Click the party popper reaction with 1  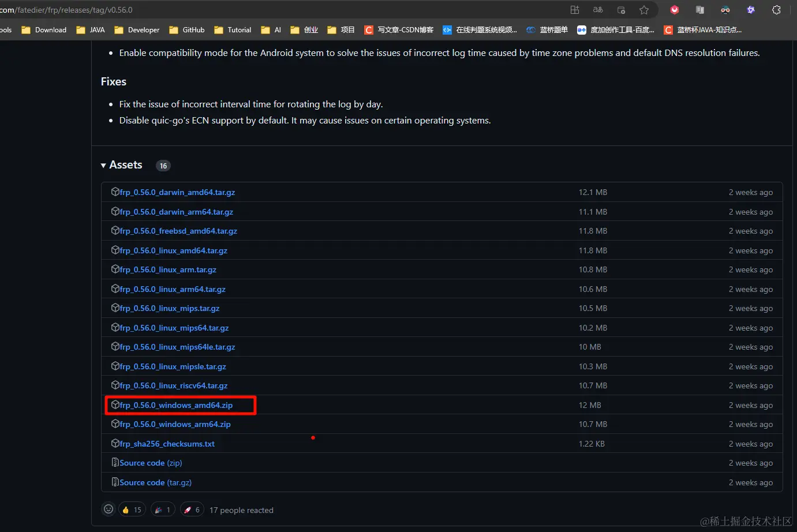click(x=163, y=509)
